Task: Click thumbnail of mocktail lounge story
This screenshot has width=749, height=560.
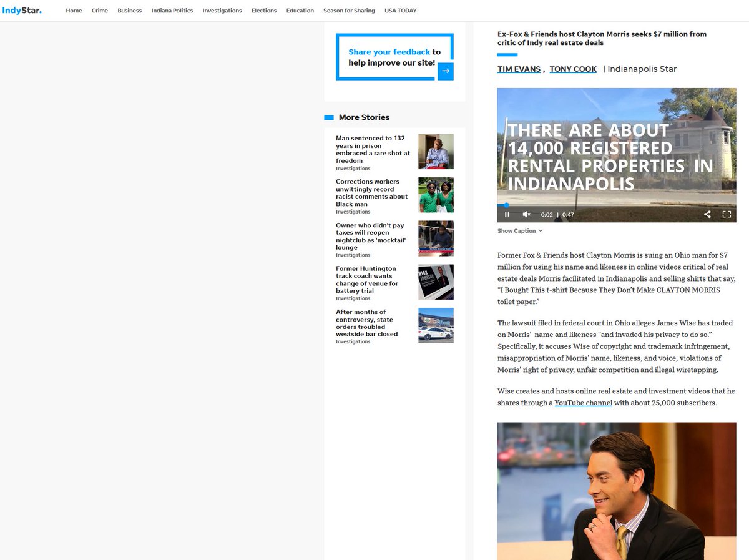Action: [436, 238]
